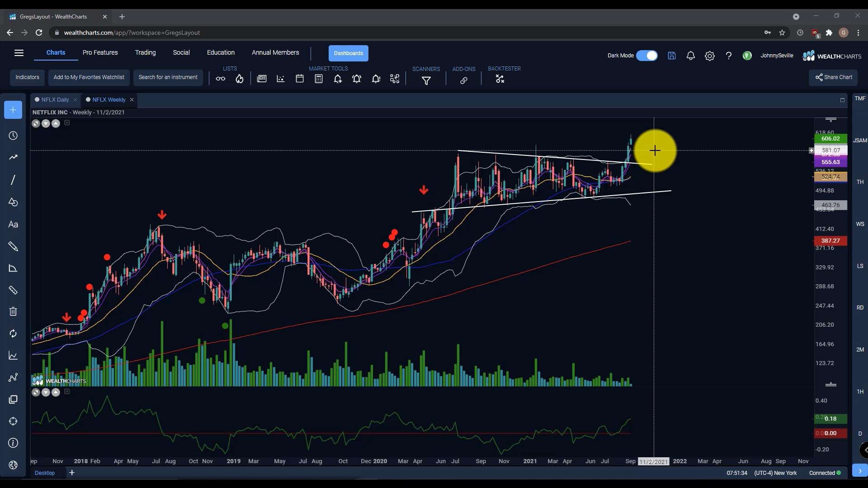Image resolution: width=868 pixels, height=488 pixels.
Task: Toggle the green status indicator beside JohnnySeville
Action: click(747, 56)
